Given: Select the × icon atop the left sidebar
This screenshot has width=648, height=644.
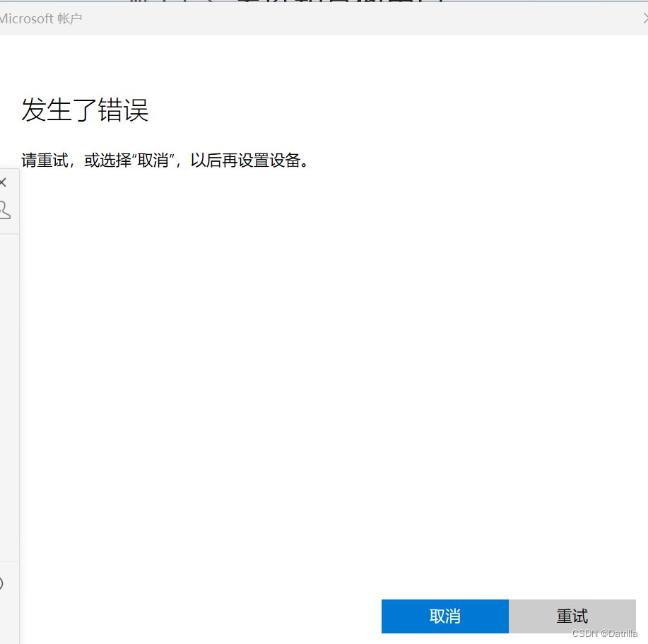Looking at the screenshot, I should pos(4,182).
